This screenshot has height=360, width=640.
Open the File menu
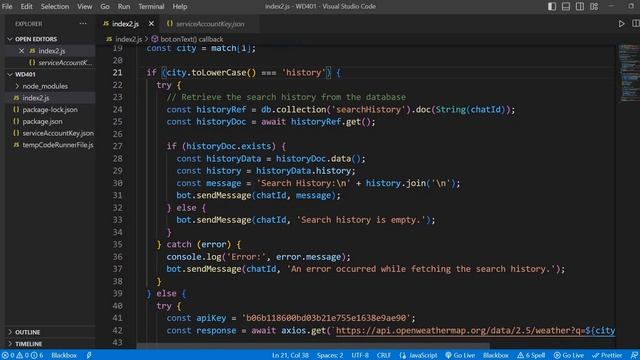tap(7, 7)
